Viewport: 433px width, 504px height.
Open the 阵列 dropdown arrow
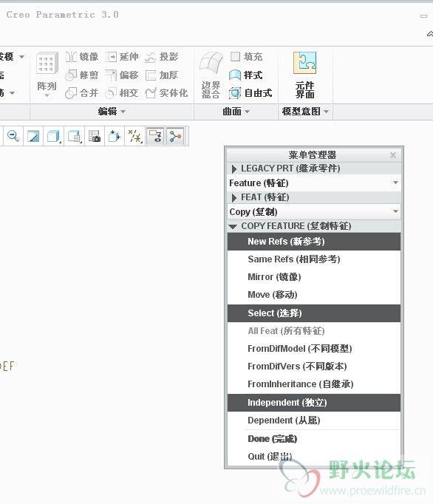47,95
